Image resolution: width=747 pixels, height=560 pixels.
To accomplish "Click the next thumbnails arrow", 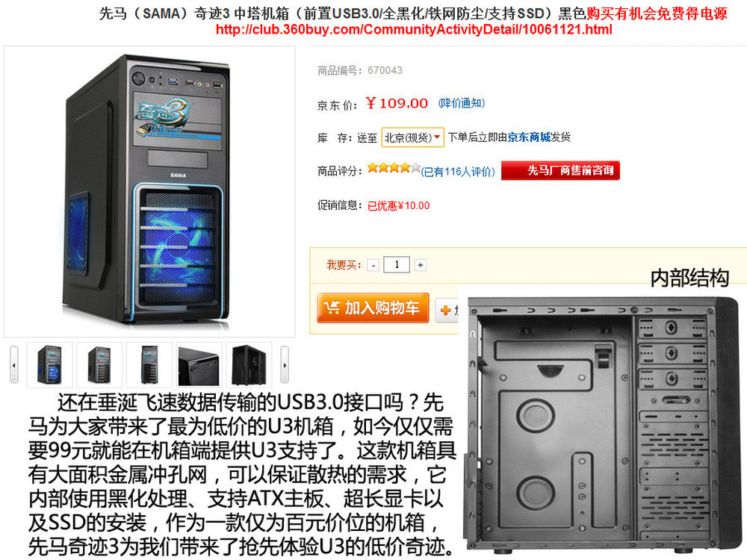I will (285, 365).
